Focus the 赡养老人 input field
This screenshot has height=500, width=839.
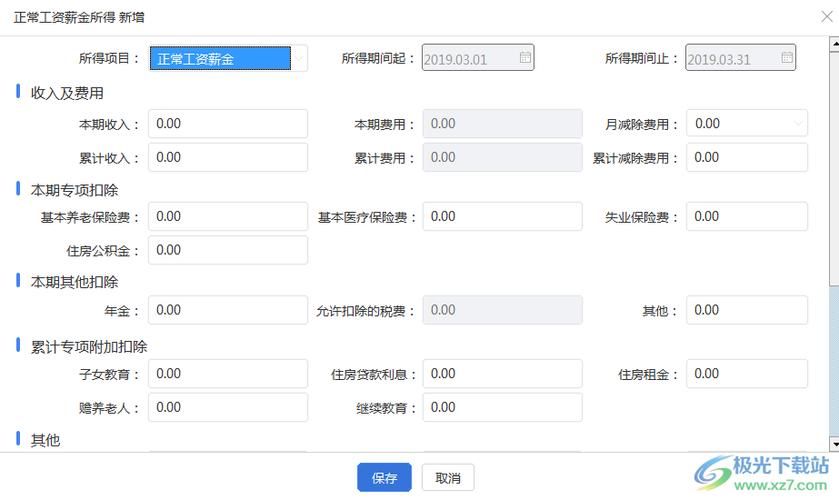click(x=228, y=407)
